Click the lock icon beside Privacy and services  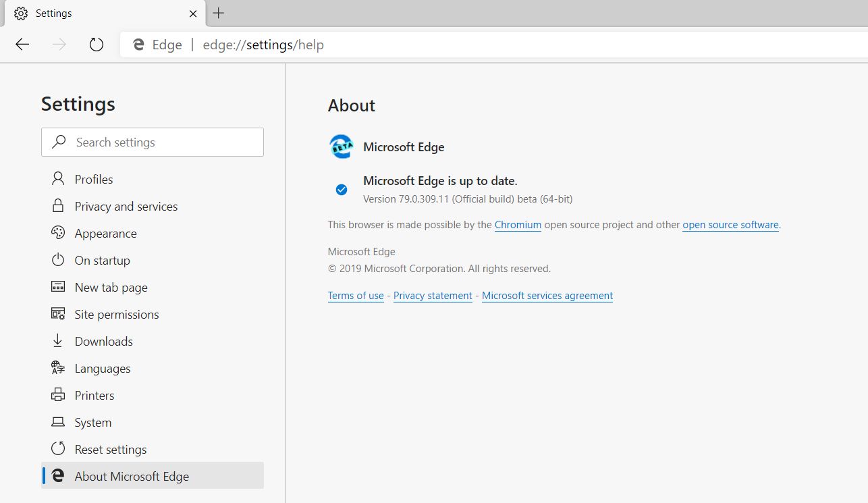tap(57, 206)
